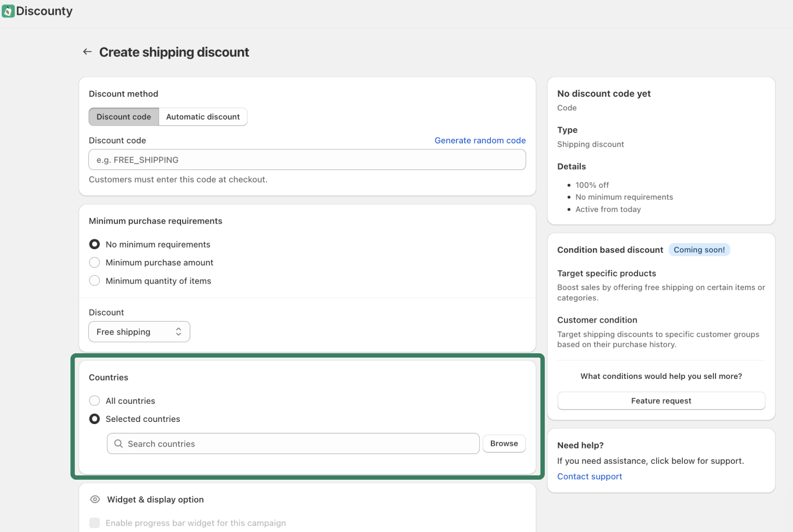
Task: Select All countries radio button
Action: tap(94, 401)
